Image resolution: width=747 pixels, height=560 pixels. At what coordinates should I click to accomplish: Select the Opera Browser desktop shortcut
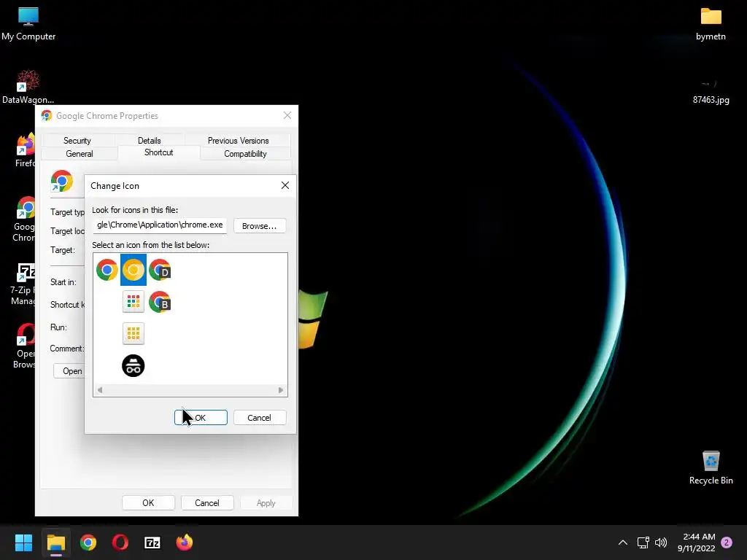[25, 346]
